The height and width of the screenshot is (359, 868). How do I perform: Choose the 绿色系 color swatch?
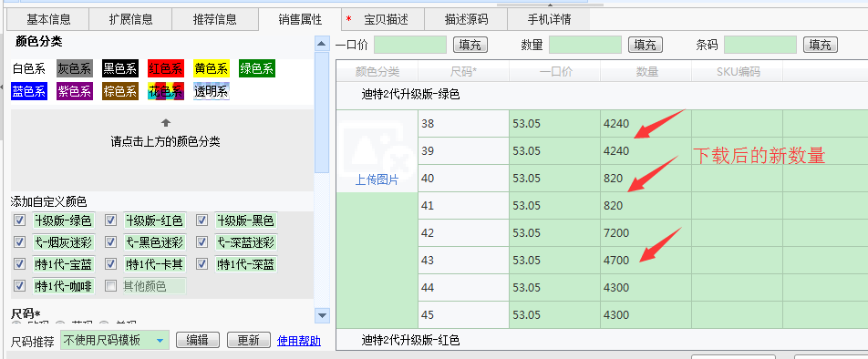point(257,69)
